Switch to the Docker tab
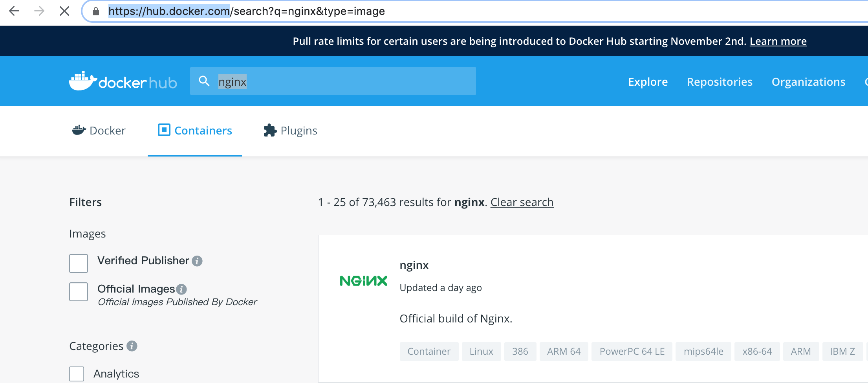 [x=99, y=131]
